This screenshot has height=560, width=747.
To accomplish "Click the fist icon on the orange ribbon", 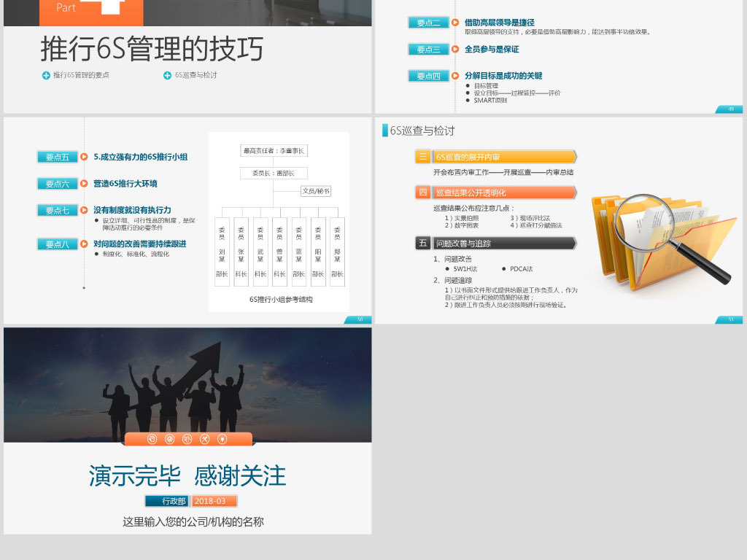I will pyautogui.click(x=152, y=439).
